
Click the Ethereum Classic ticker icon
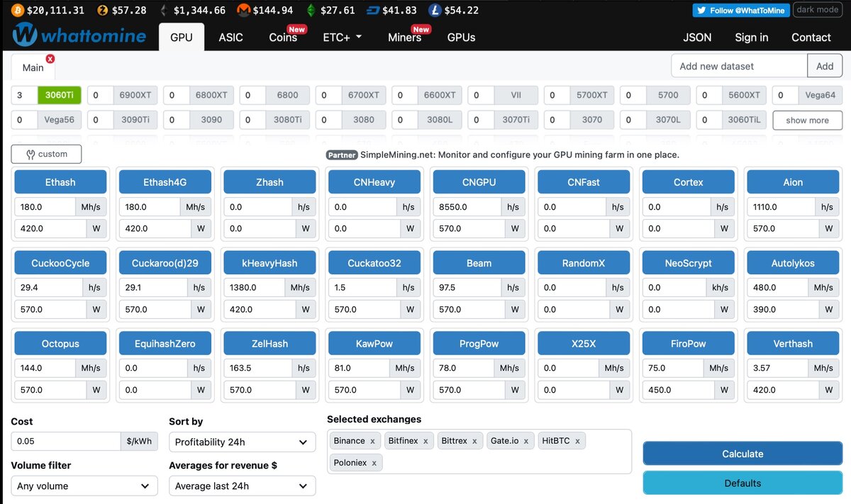[311, 10]
